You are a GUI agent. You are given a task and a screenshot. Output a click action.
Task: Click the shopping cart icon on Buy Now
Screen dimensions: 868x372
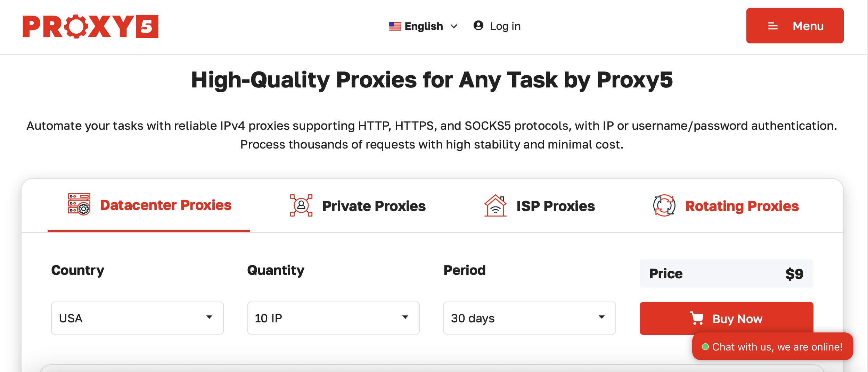698,318
